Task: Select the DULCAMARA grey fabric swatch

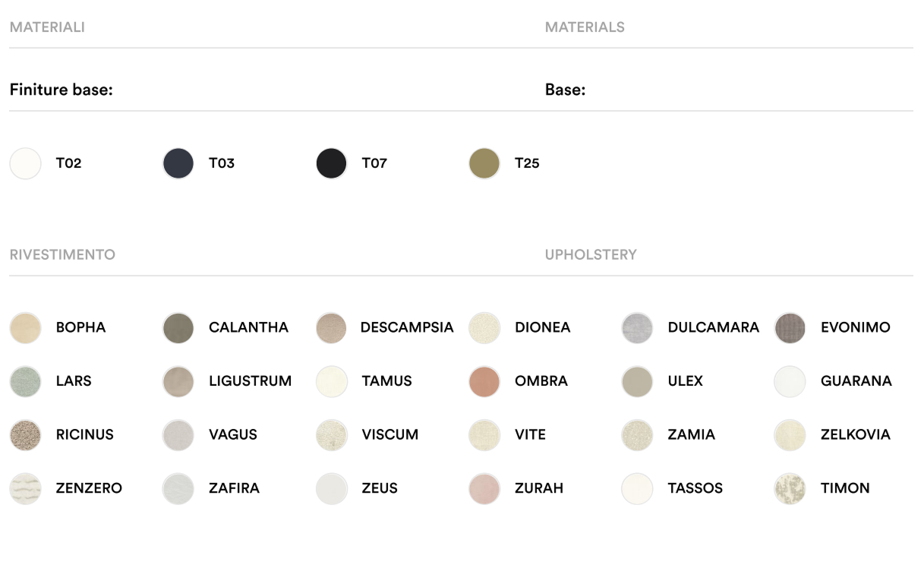Action: pos(637,328)
